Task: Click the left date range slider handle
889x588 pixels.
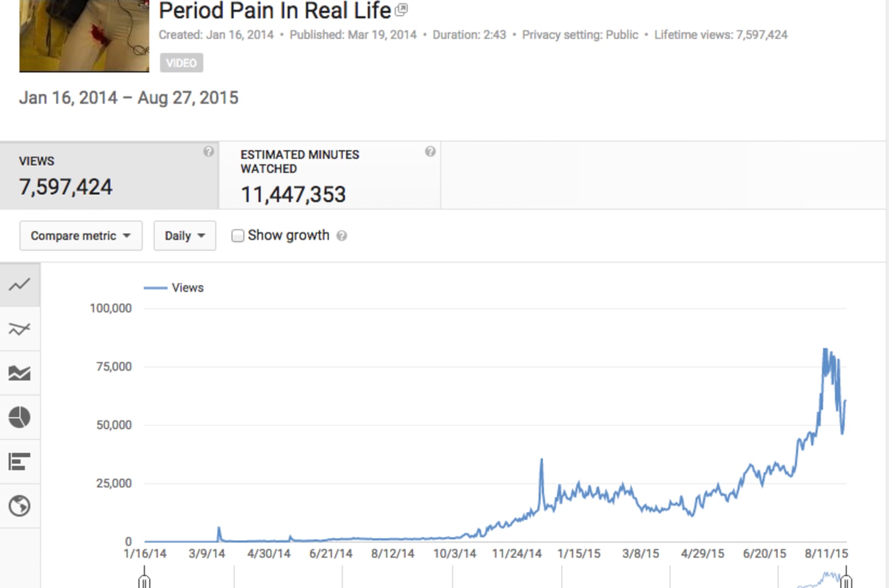Action: (x=144, y=581)
